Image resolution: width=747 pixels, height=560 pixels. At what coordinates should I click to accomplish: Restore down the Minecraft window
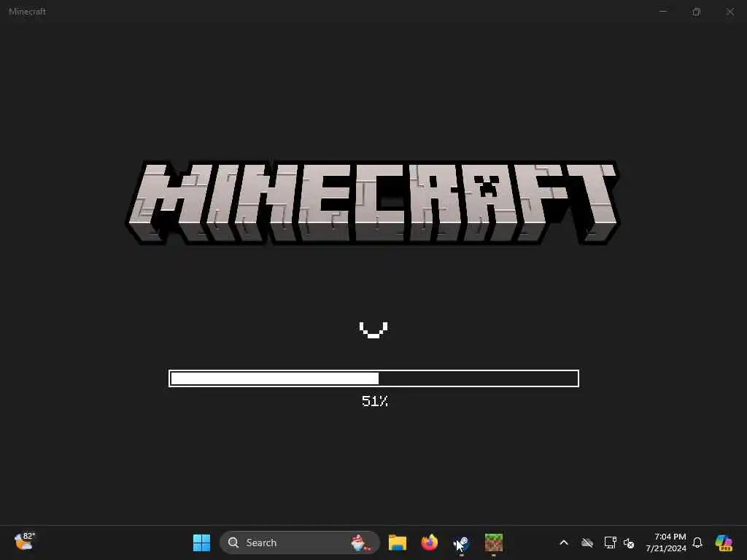[x=697, y=12]
